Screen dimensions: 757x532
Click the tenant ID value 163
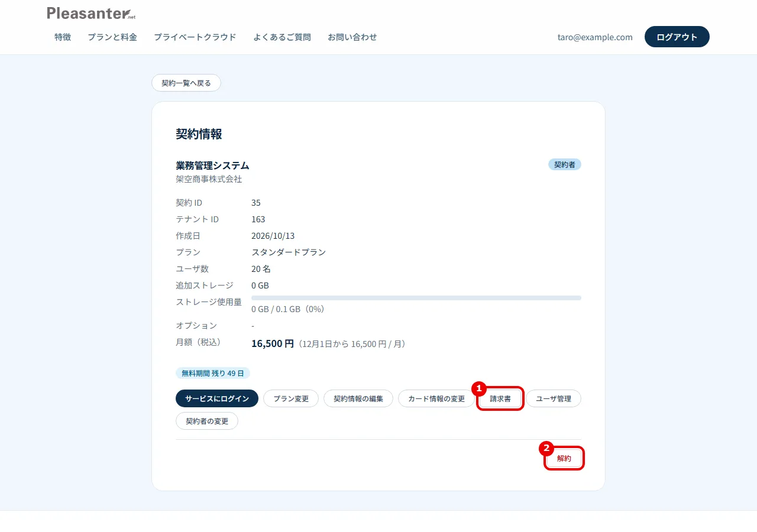click(258, 219)
